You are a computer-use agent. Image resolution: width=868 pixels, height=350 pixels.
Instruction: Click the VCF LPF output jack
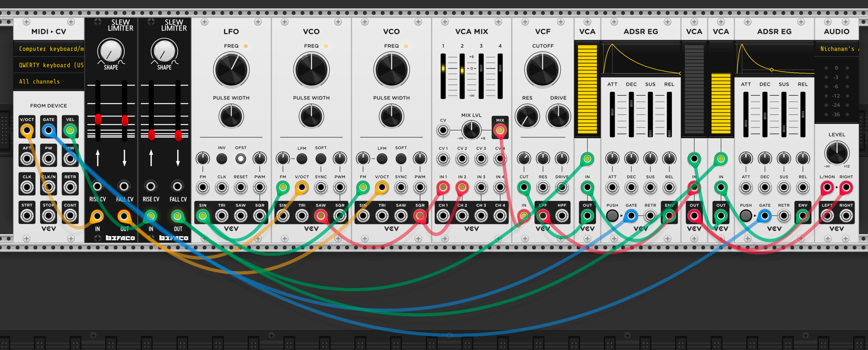pos(543,215)
